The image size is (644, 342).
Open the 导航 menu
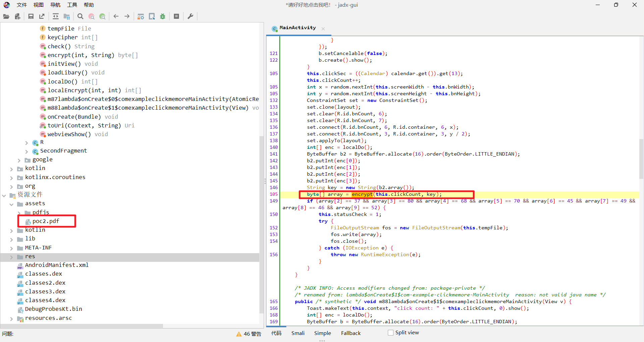point(55,5)
